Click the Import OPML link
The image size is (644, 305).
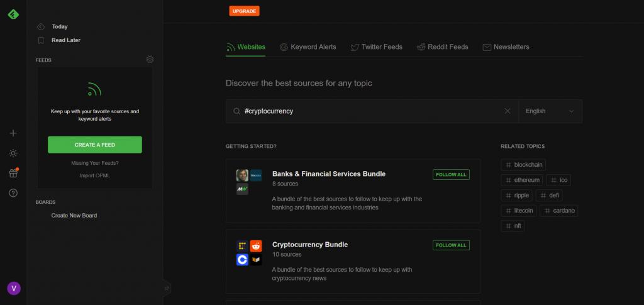95,175
